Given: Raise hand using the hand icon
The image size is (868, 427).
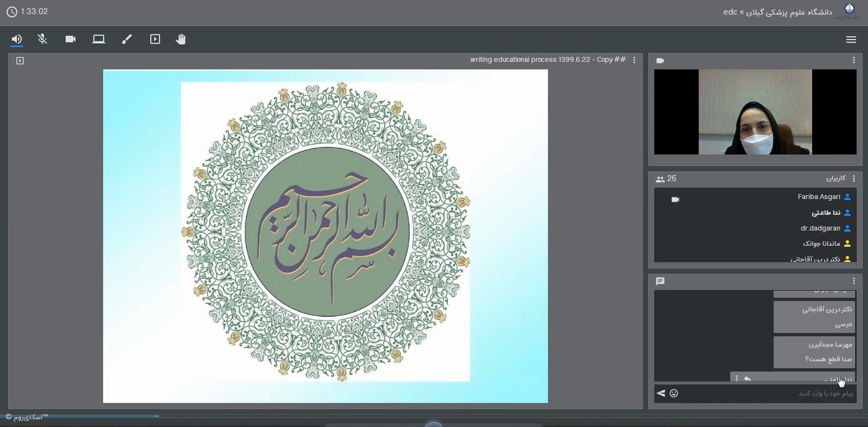Looking at the screenshot, I should coord(181,39).
